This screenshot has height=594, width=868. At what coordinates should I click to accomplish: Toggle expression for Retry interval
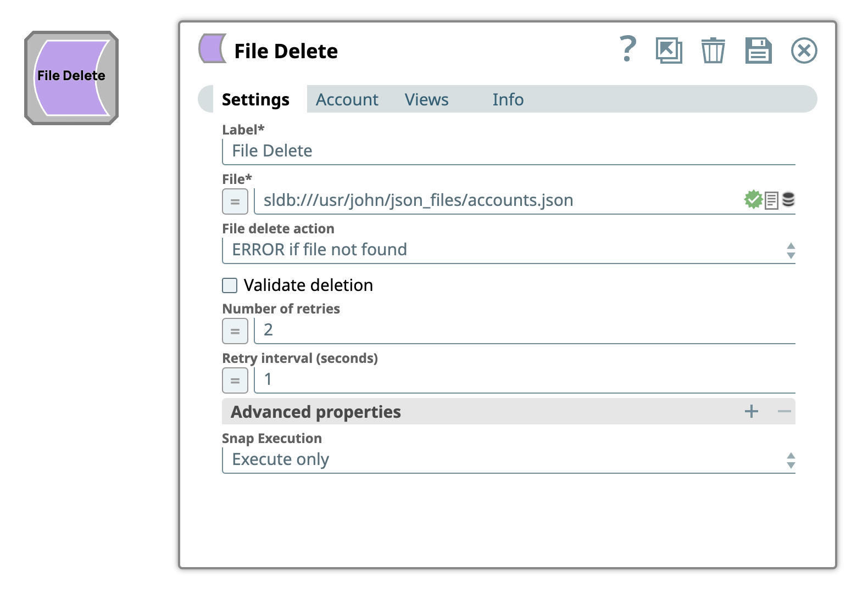click(235, 380)
